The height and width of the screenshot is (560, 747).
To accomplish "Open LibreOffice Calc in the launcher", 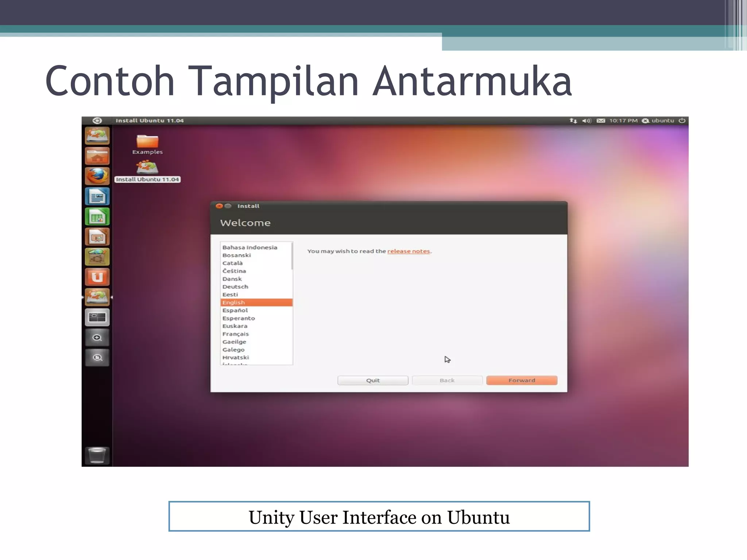I will (x=97, y=217).
